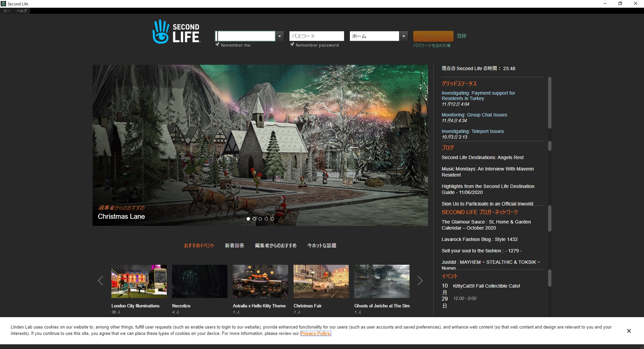This screenshot has height=349, width=644.
Task: Click the Christmas Lane caption text
Action: click(x=121, y=216)
